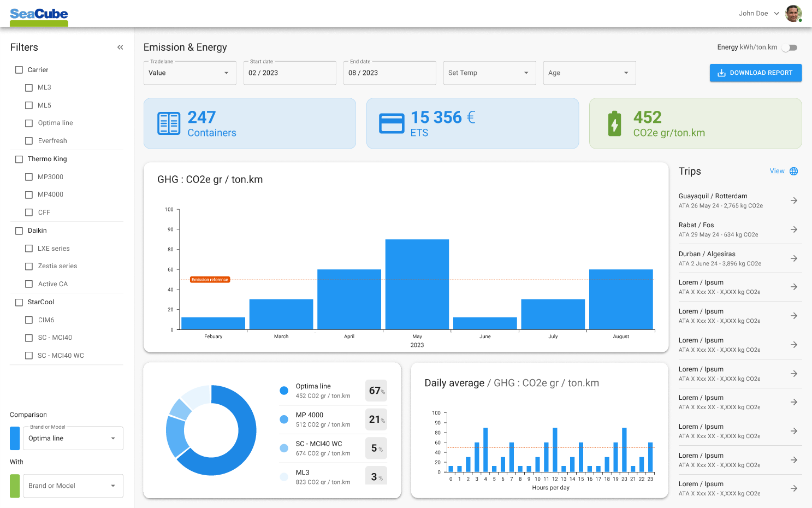Click the credit card icon on ETS card
Viewport: 812px width, 508px height.
tap(392, 123)
